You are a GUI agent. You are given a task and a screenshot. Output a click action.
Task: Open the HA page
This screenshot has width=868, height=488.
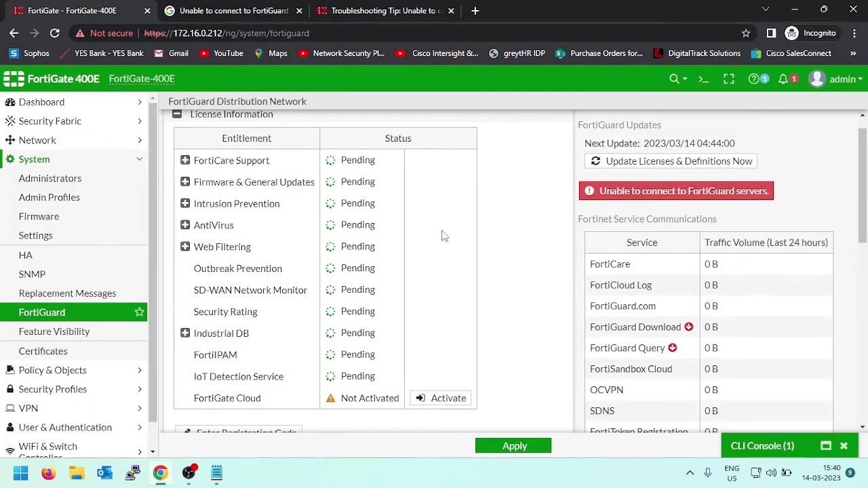(x=26, y=255)
